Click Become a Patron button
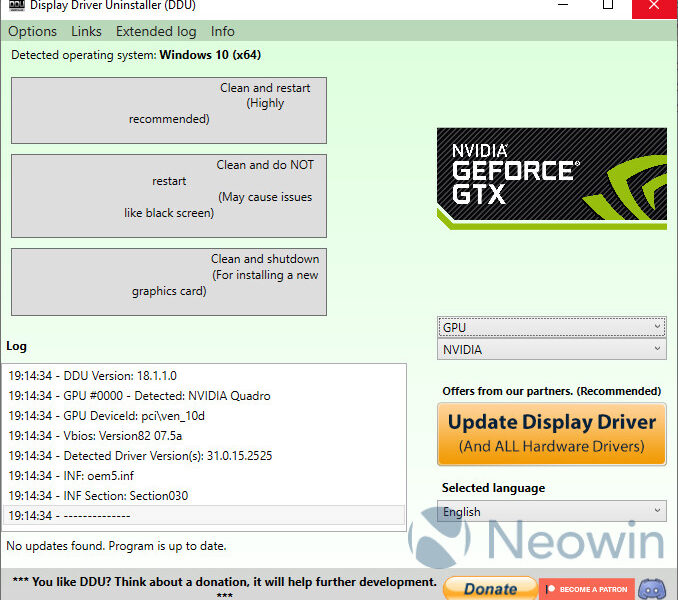This screenshot has width=678, height=600. click(587, 589)
